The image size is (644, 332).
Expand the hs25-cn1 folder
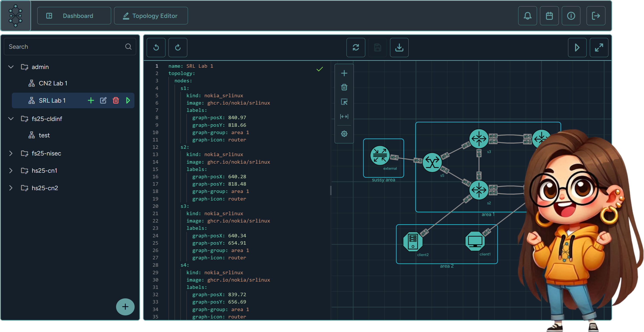(x=11, y=170)
